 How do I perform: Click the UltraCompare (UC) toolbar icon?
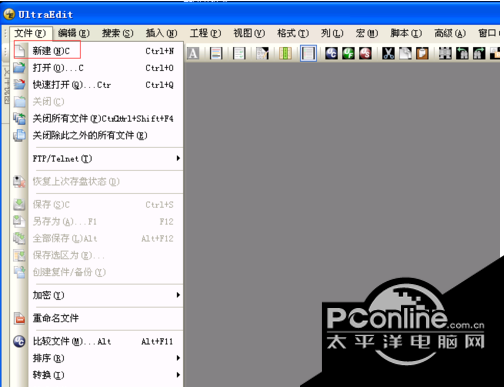331,53
